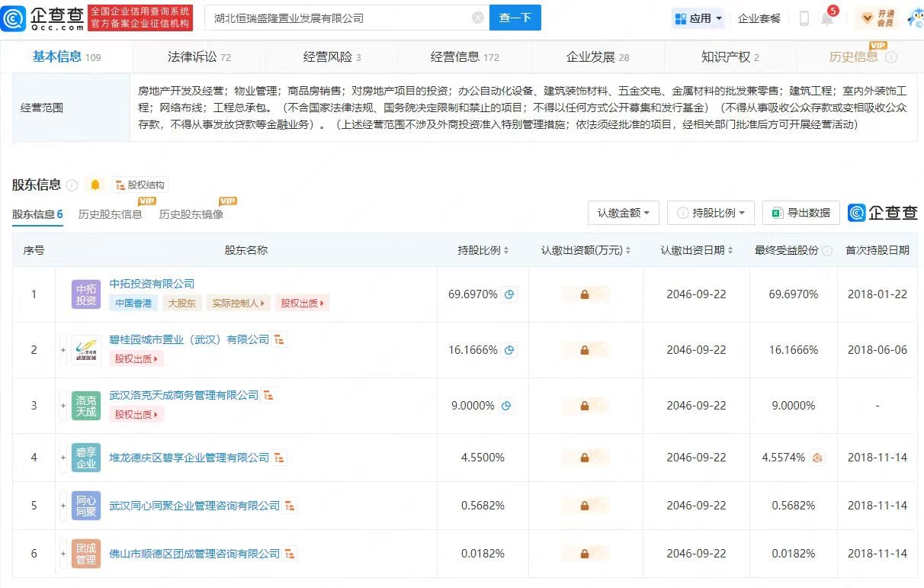Sort by 认缴出资额(万元) column header
The height and width of the screenshot is (588, 924).
click(x=586, y=250)
